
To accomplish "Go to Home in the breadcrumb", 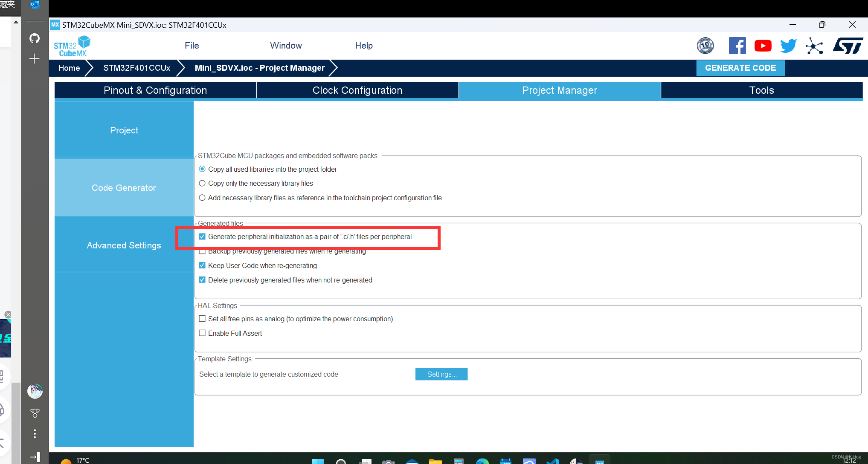I will (x=69, y=68).
